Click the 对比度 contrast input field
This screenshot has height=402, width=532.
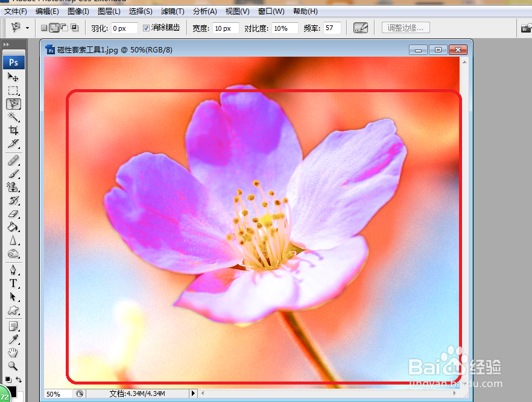285,28
